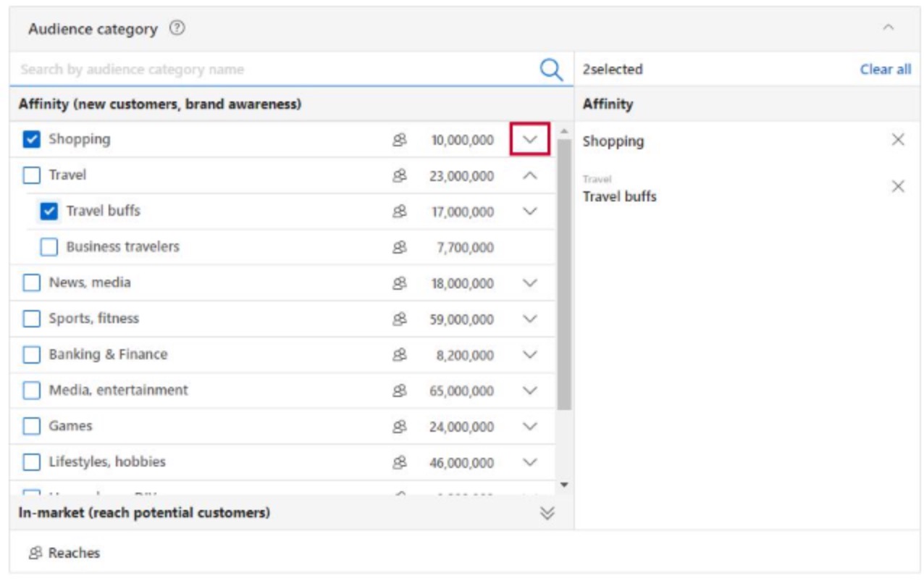Click the help icon beside Audience category
924x581 pixels.
tap(177, 29)
